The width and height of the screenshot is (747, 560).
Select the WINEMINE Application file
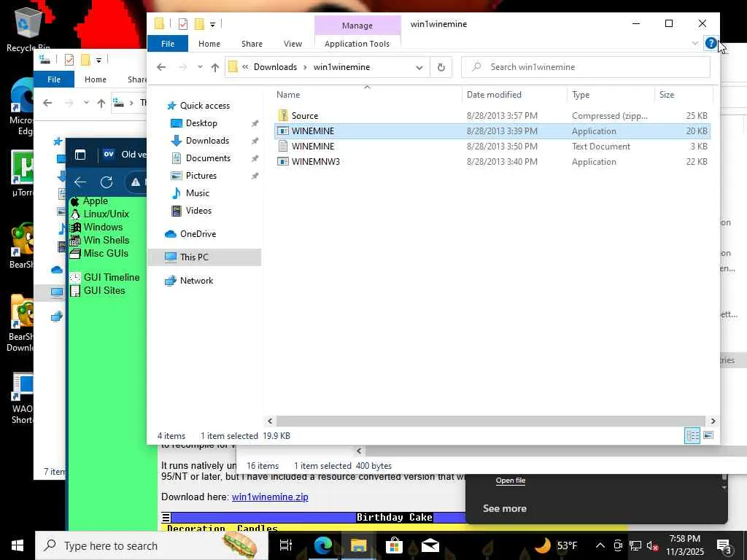click(492, 131)
